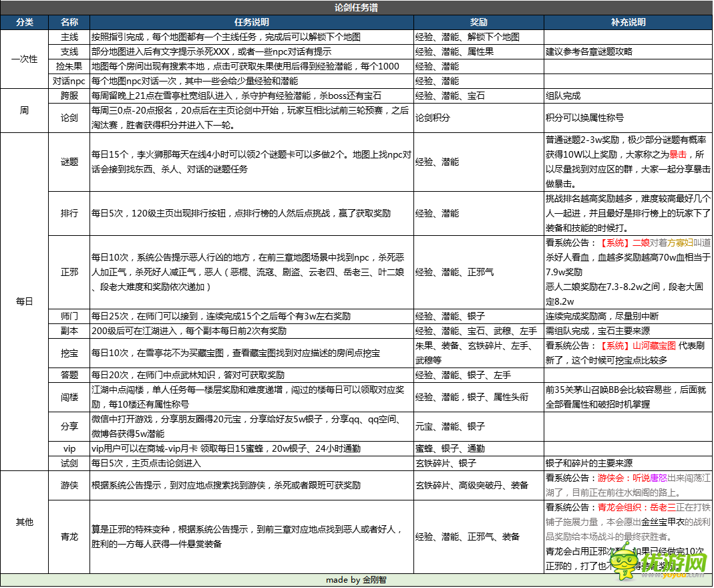Click the made by 金刚智 footer text
The image size is (714, 588).
(x=357, y=581)
